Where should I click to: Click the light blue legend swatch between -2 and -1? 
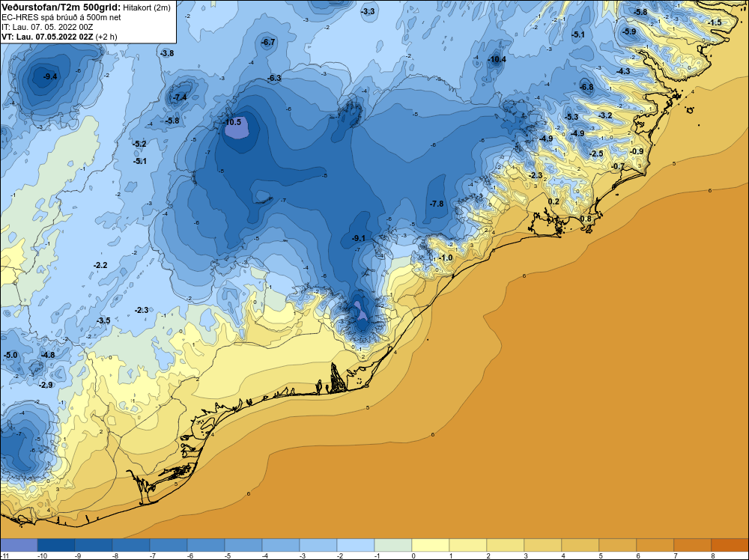[355, 545]
